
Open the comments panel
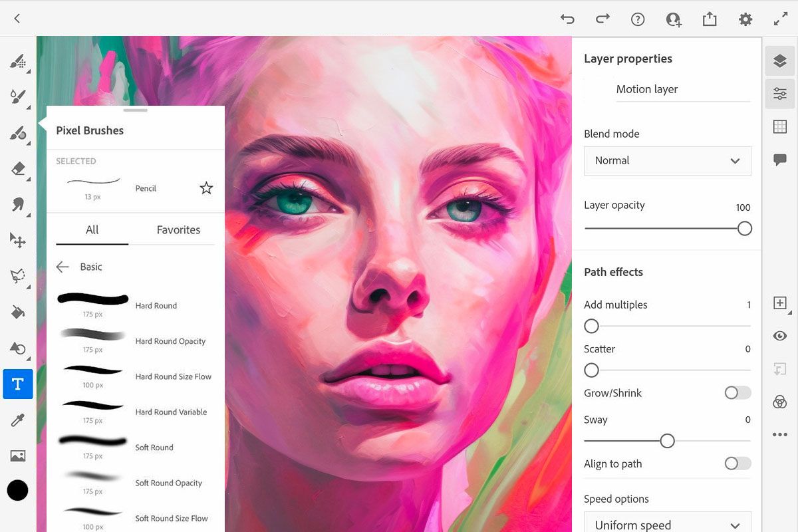pos(779,159)
